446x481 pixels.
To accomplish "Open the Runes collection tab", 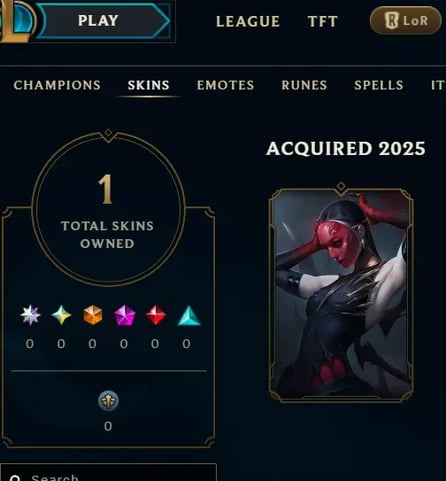I will click(x=304, y=85).
